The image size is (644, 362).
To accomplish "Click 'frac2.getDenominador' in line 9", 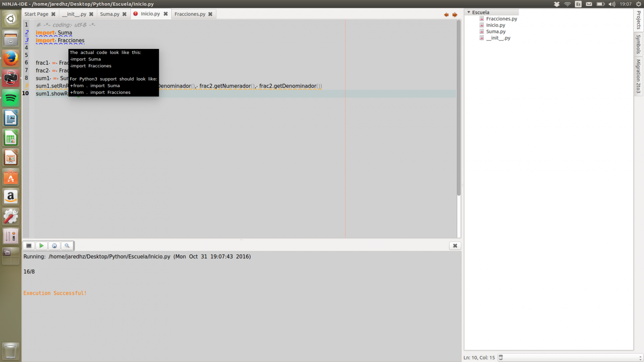I will pyautogui.click(x=288, y=86).
